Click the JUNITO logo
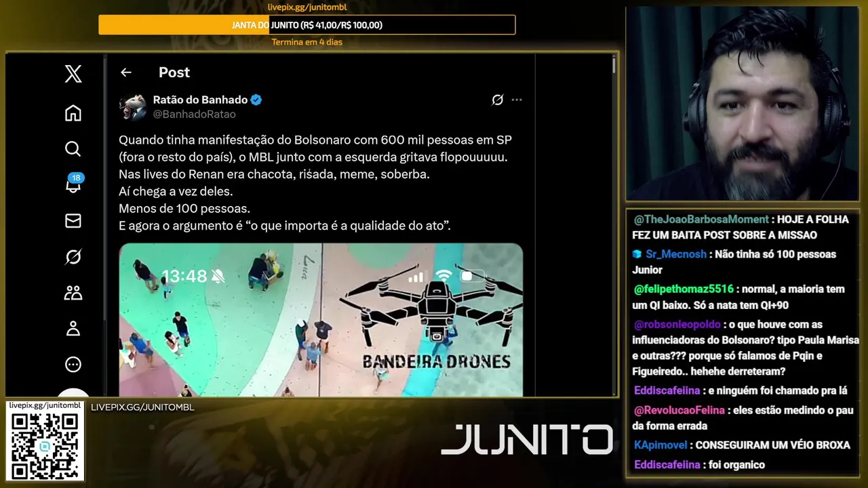Image resolution: width=868 pixels, height=488 pixels. (x=527, y=439)
